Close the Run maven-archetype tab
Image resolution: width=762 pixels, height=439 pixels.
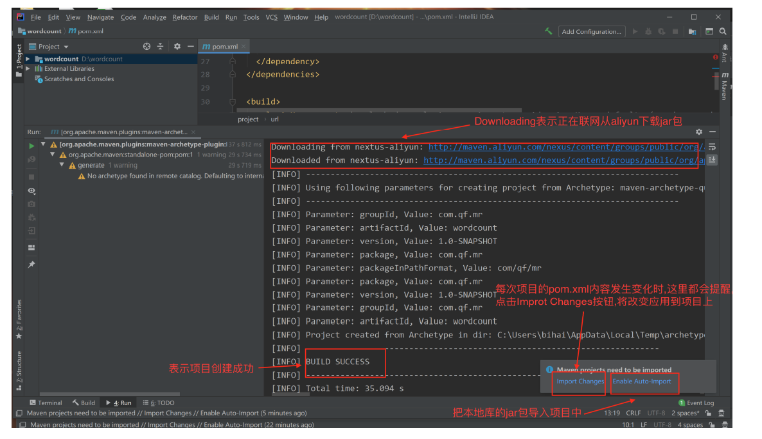tap(193, 132)
